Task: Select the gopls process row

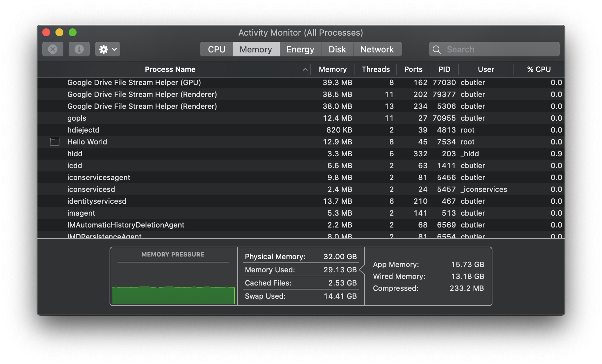Action: 301,118
